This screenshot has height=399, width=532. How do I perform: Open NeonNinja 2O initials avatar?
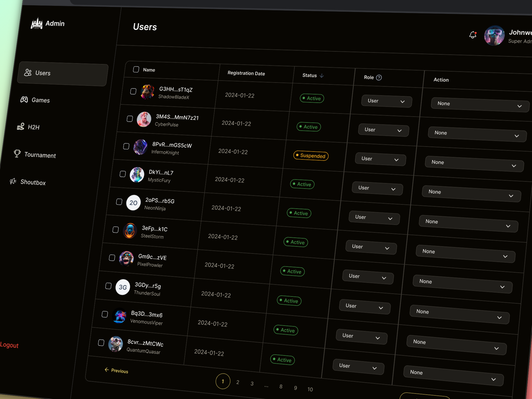coord(133,203)
